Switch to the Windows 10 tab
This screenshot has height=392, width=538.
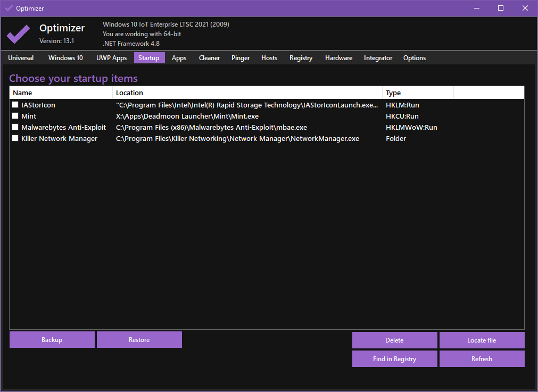tap(65, 58)
